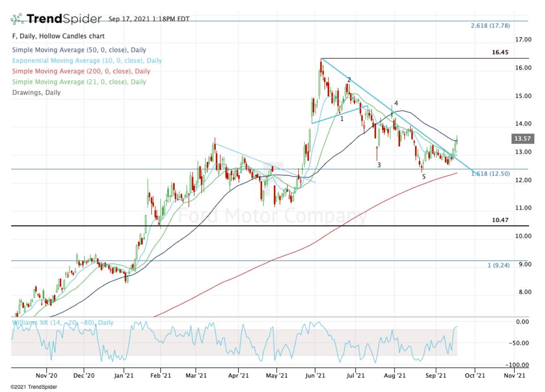The height and width of the screenshot is (392, 545).
Task: Click the 10.47 support level label
Action: click(x=500, y=220)
